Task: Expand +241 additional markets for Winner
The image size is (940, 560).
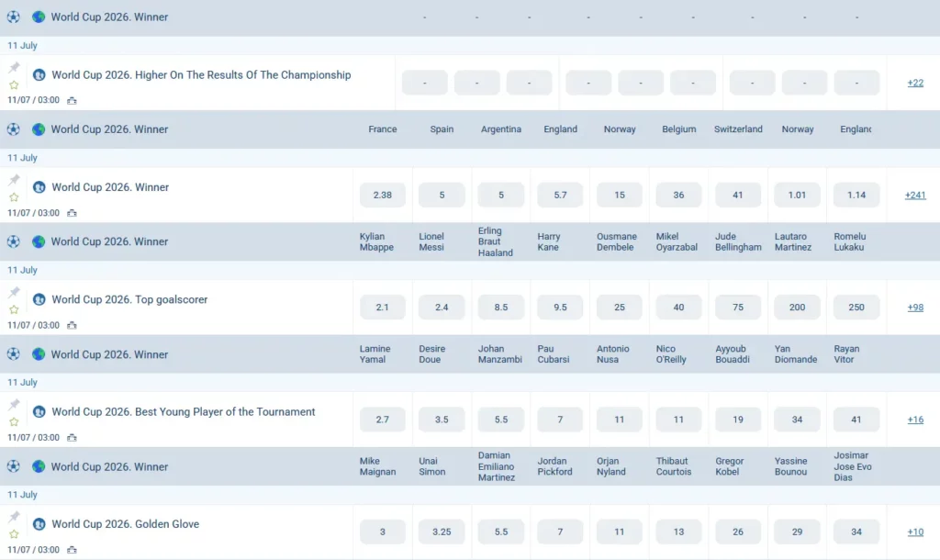Action: pyautogui.click(x=915, y=195)
